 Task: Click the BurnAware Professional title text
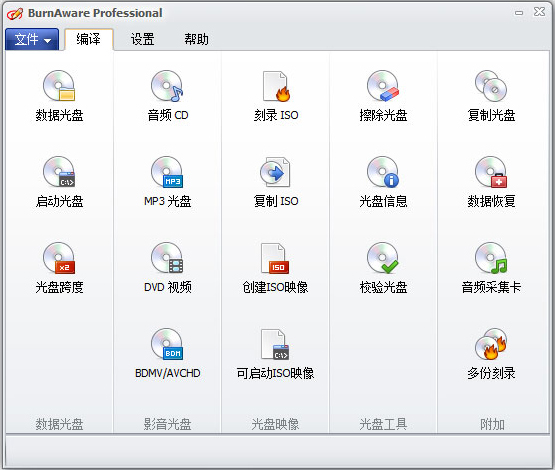click(95, 13)
